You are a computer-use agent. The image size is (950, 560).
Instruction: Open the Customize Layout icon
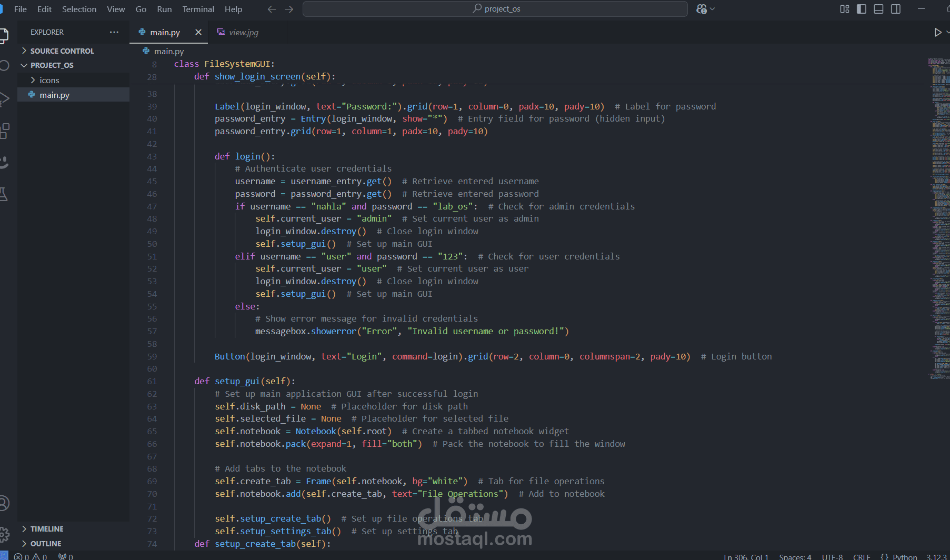tap(844, 9)
